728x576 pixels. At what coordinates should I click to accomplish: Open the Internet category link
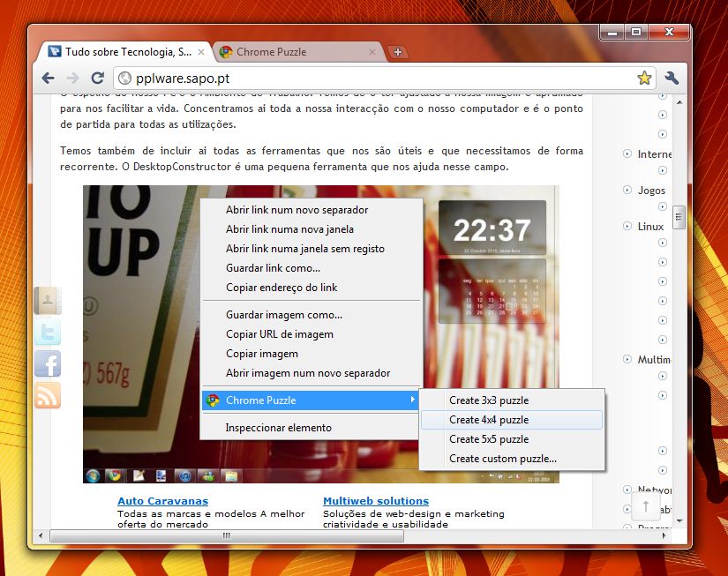[654, 154]
